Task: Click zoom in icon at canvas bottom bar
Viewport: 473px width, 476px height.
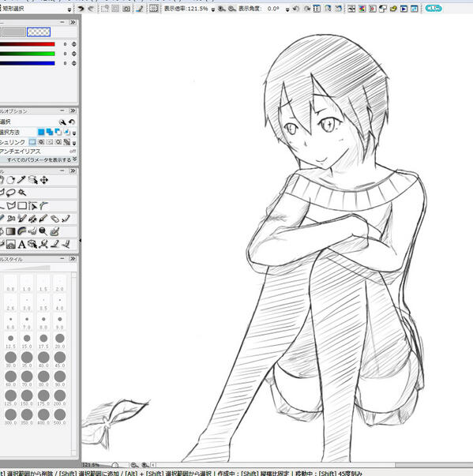Action: point(145,465)
